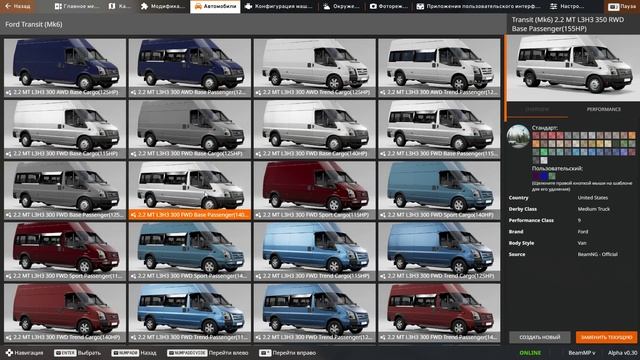The height and width of the screenshot is (360, 640).
Task: Click the Performance Class label
Action: (531, 220)
